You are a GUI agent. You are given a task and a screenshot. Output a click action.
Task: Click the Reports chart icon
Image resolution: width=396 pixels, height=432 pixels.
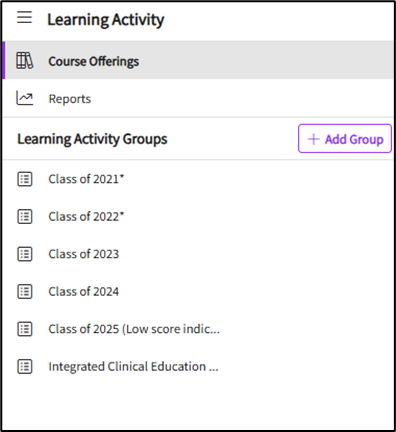point(25,98)
